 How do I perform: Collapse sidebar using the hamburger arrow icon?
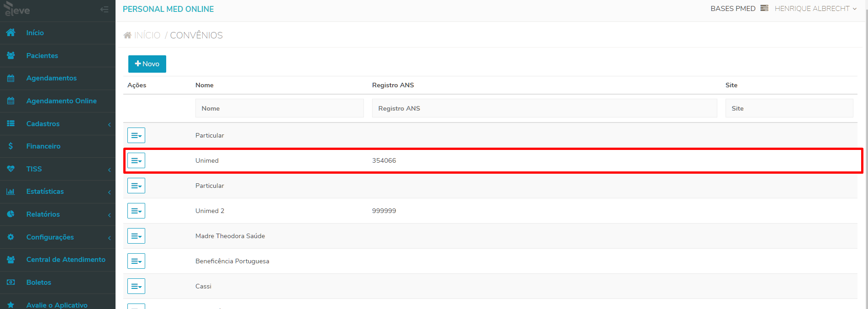(105, 9)
